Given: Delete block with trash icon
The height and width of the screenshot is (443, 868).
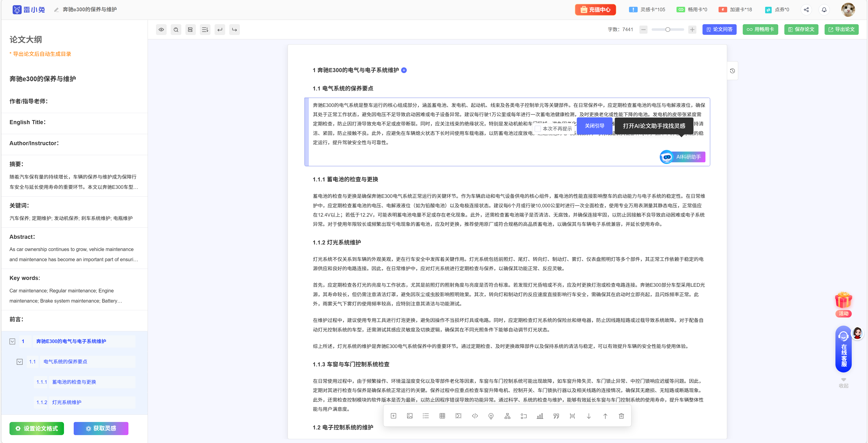Looking at the screenshot, I should tap(621, 416).
